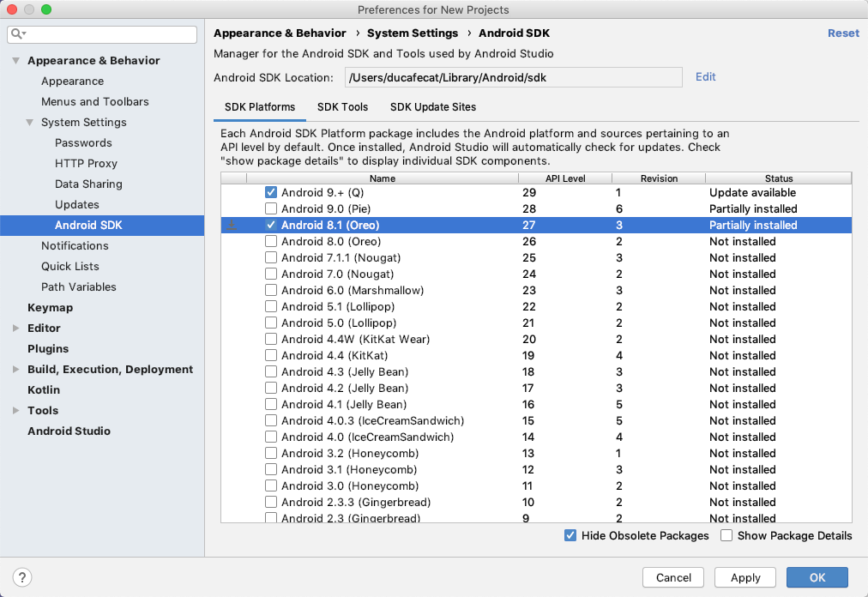
Task: Select the Android 4.0 (IceCreamSandwich) row name
Action: pos(368,437)
